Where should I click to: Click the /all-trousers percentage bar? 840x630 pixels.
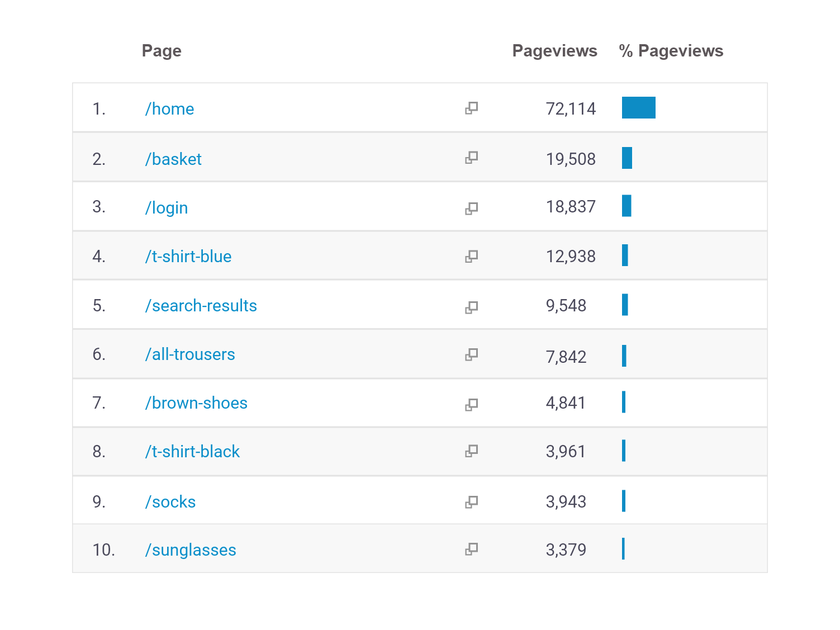[x=624, y=356]
